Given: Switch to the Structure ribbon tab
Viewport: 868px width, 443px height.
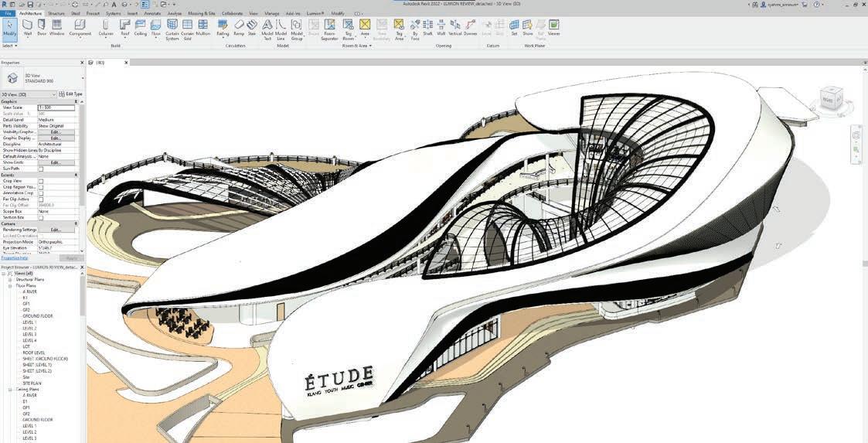Looking at the screenshot, I should 56,12.
